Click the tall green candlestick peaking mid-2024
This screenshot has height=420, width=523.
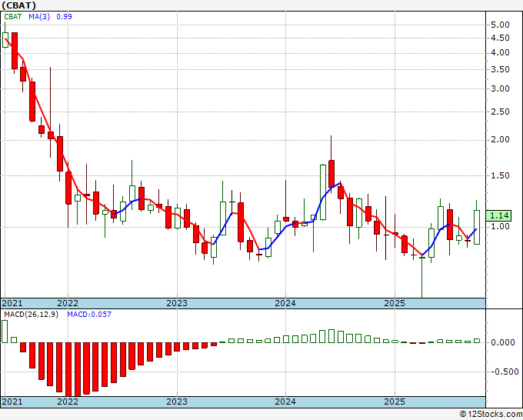click(x=323, y=192)
